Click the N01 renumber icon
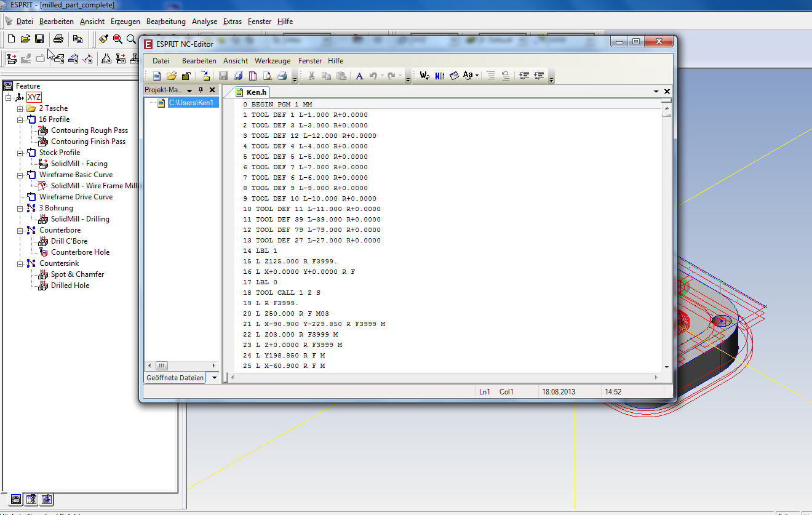The width and height of the screenshot is (812, 515). (x=440, y=76)
